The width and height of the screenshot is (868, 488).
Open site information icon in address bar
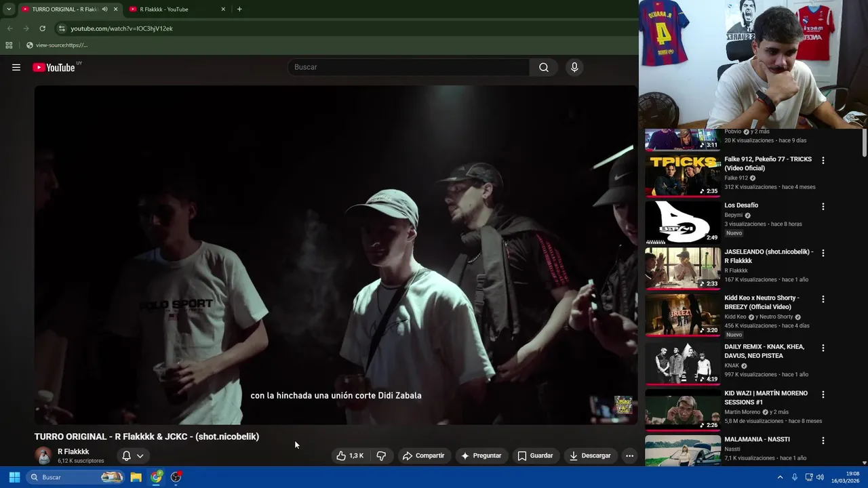[x=62, y=28]
